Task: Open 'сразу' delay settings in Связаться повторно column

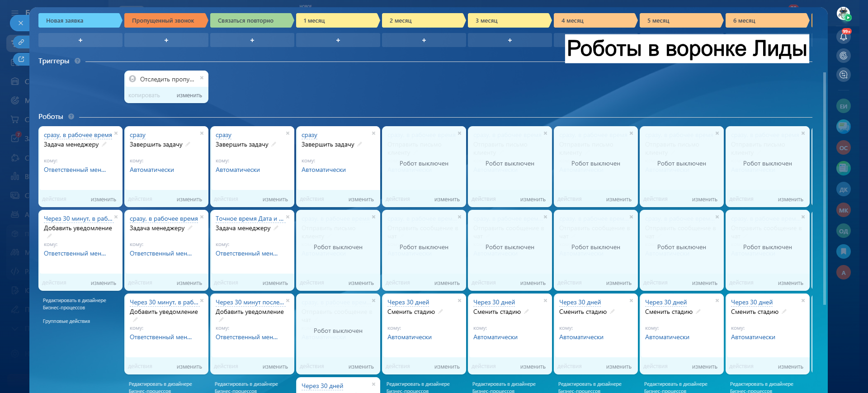Action: click(x=223, y=135)
